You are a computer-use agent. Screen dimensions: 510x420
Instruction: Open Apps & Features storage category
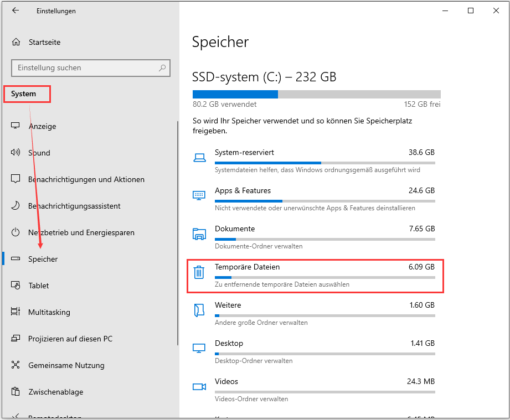click(x=314, y=199)
